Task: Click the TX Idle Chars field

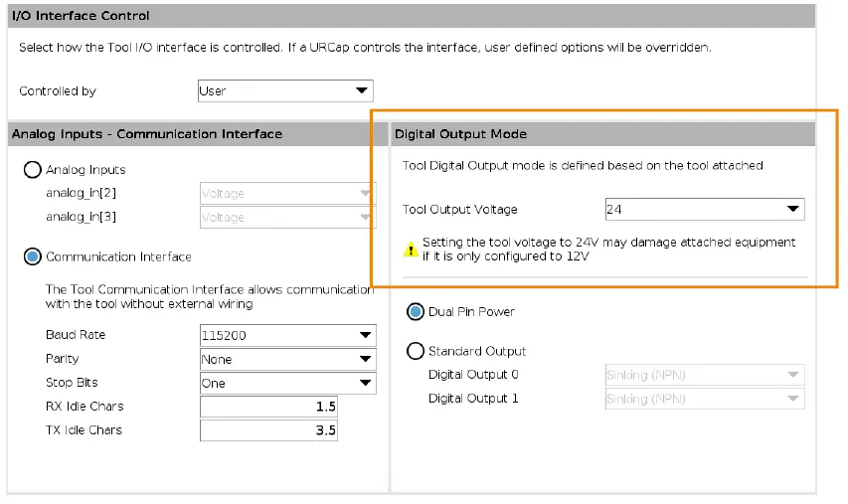Action: (x=268, y=430)
